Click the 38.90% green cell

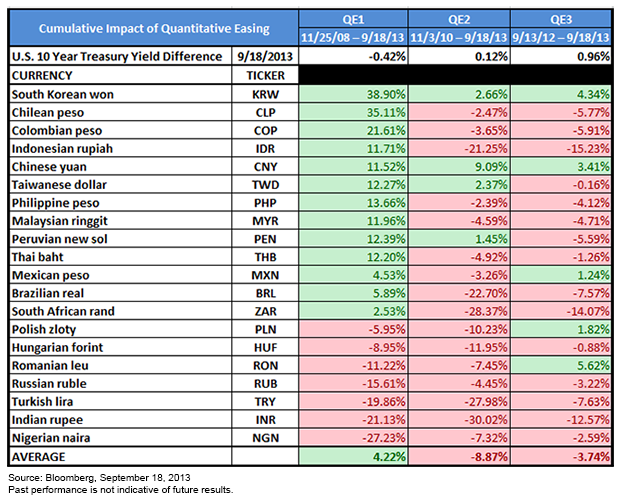click(353, 94)
